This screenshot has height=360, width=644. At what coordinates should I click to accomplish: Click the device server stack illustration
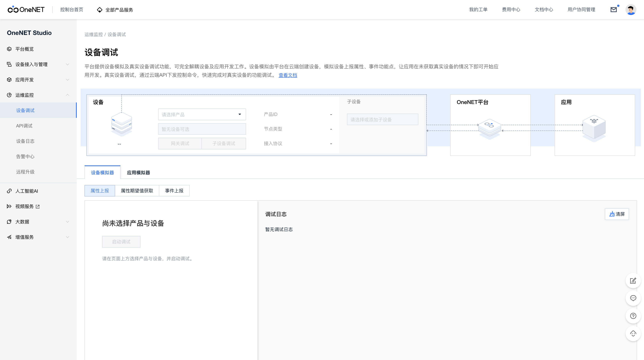coord(121,124)
